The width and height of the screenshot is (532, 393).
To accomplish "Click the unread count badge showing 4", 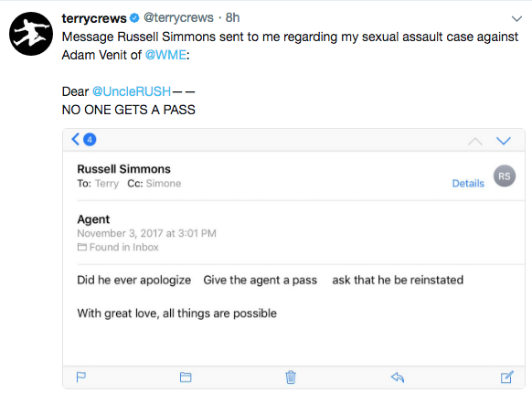I will (90, 140).
